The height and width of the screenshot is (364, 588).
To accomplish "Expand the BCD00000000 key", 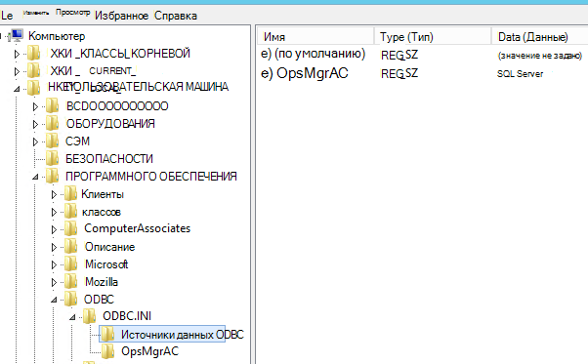I will pyautogui.click(x=35, y=106).
